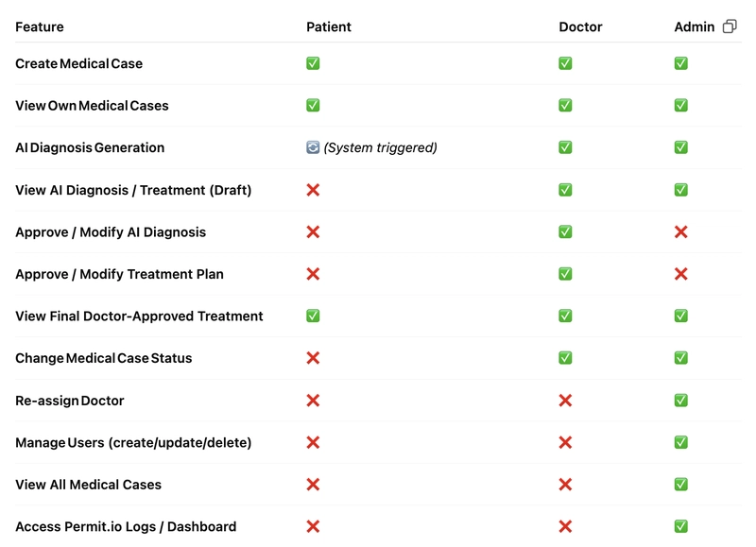Click Admin checkmark for Access Permit.io Logs
This screenshot has height=547, width=756.
tap(680, 526)
